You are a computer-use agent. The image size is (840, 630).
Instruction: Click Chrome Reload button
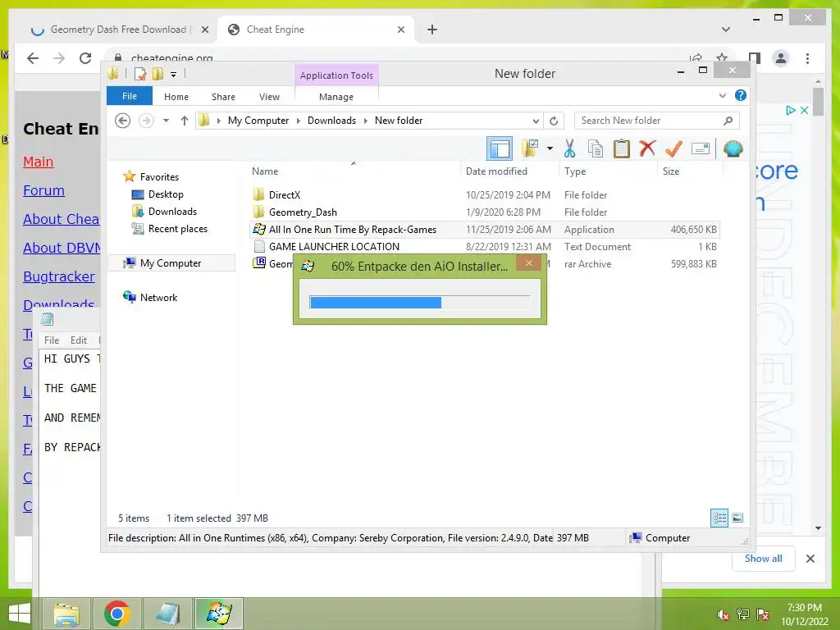(85, 58)
